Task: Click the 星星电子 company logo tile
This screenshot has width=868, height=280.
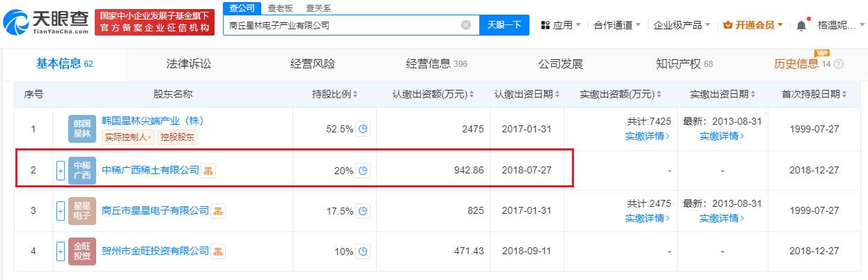Action: (x=82, y=210)
